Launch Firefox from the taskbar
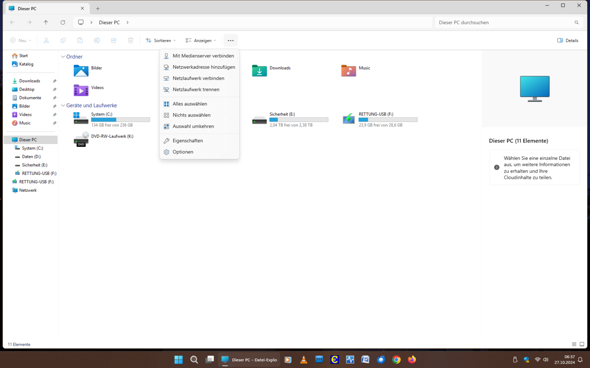Viewport: 590px width, 368px height. coord(412,360)
